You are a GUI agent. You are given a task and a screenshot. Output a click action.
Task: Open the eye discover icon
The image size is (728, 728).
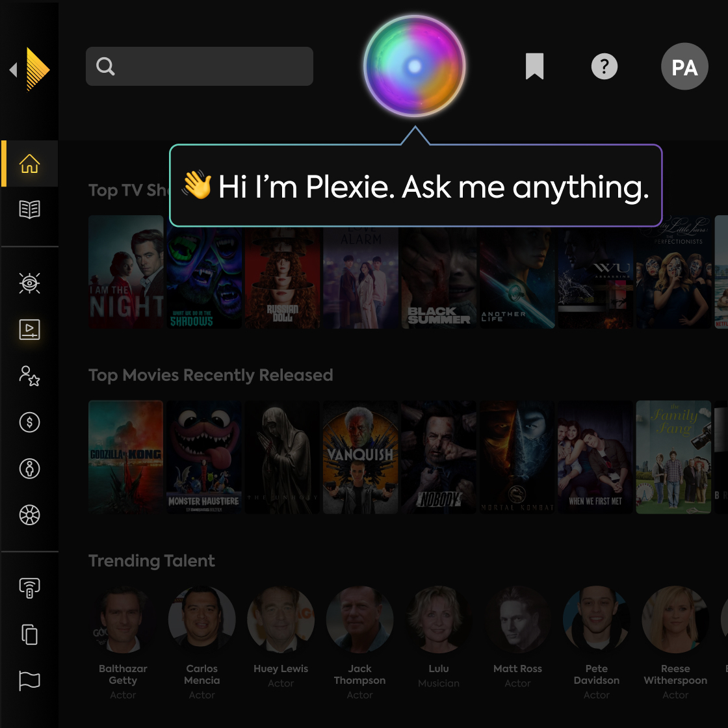[x=30, y=283]
